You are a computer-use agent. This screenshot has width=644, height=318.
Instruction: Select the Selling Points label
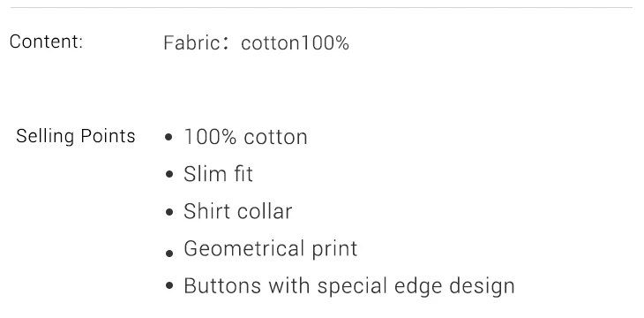(76, 136)
